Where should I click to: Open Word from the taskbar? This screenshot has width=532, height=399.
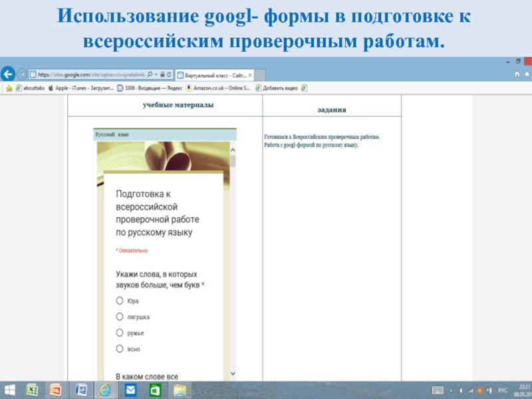point(80,390)
